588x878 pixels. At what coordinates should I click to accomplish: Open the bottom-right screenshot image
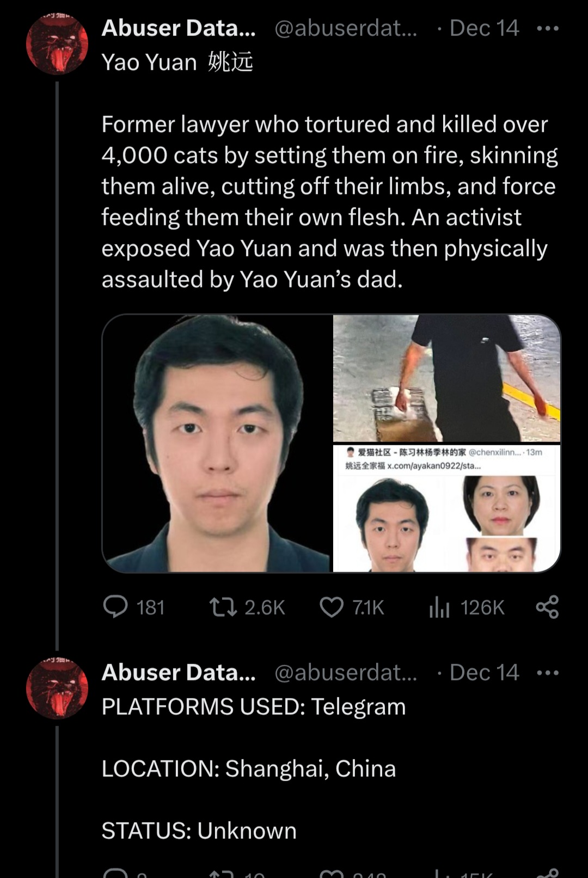pos(446,508)
